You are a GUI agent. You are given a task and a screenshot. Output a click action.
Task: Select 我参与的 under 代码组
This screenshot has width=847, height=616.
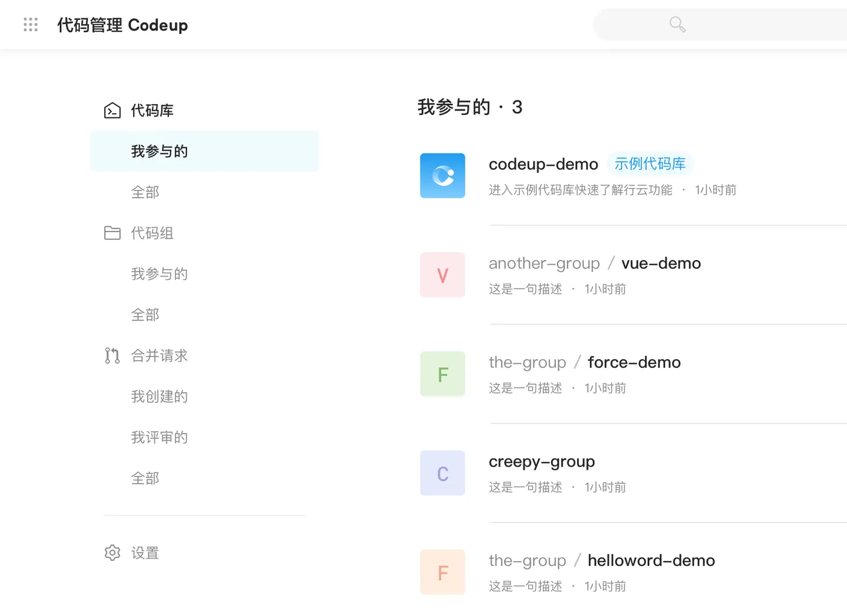click(x=160, y=274)
